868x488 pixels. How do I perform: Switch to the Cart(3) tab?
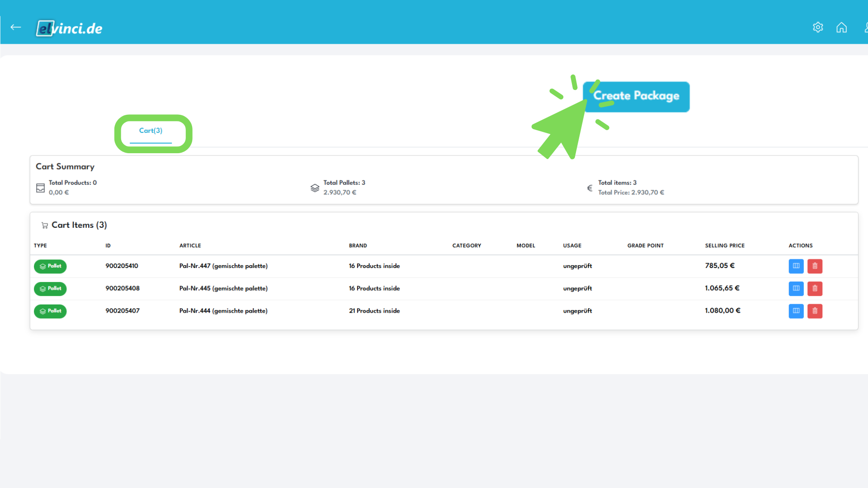point(151,131)
